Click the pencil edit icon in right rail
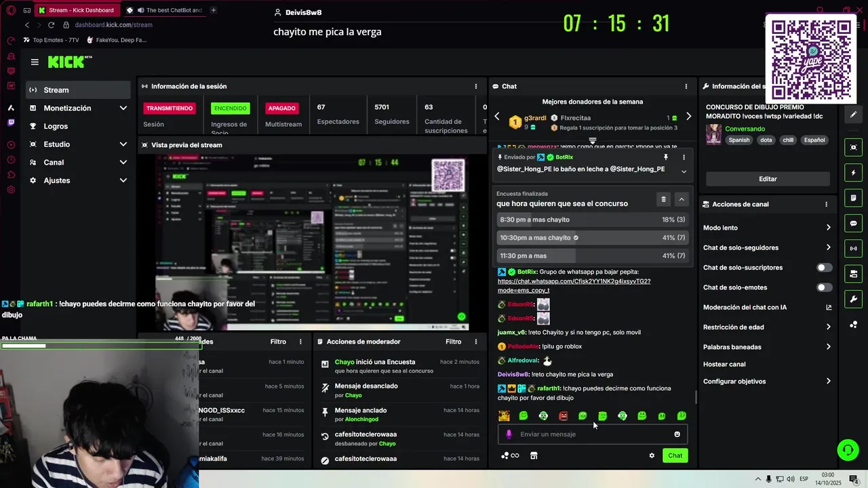868x488 pixels. click(x=853, y=115)
